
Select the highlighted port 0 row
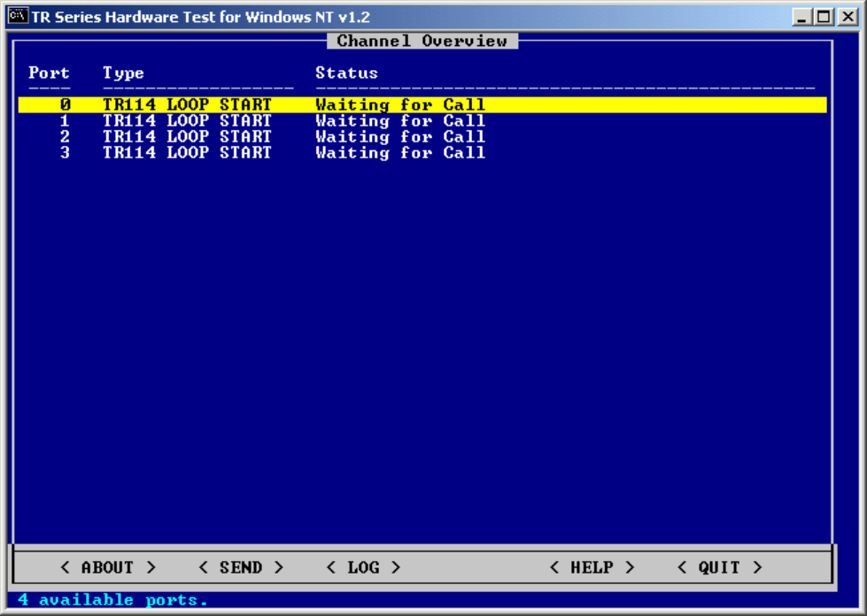coord(422,104)
